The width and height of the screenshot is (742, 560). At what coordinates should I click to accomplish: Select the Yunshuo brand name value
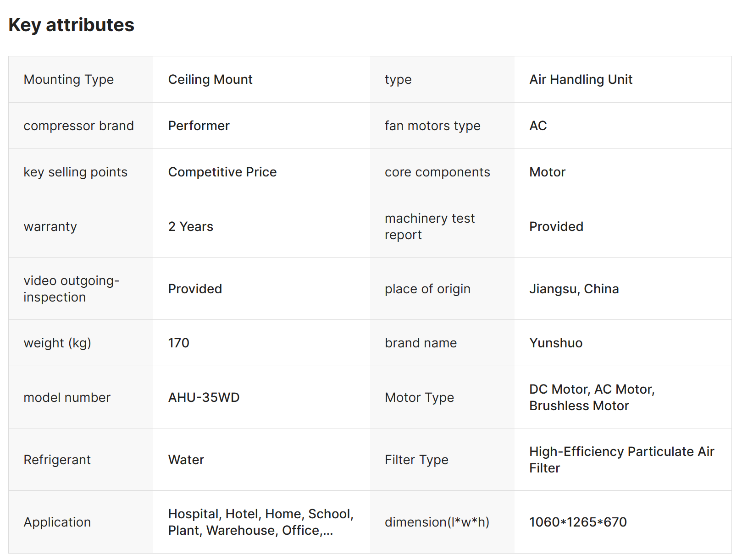(556, 343)
